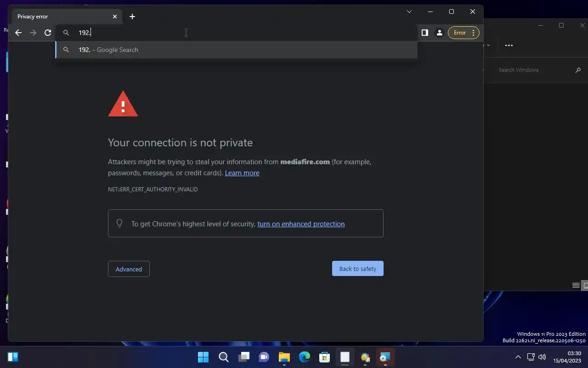Open the Chrome shortcut on taskbar
The height and width of the screenshot is (368, 588).
(365, 357)
